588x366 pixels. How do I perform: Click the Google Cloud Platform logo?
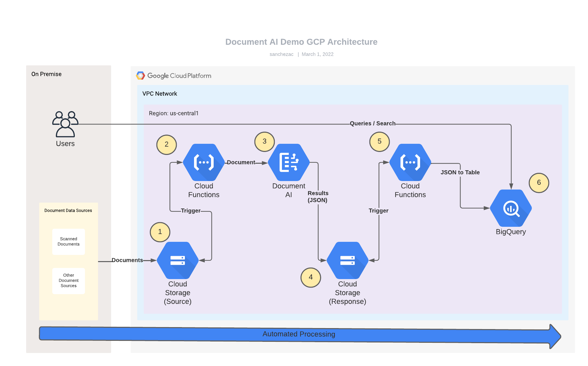coord(173,75)
